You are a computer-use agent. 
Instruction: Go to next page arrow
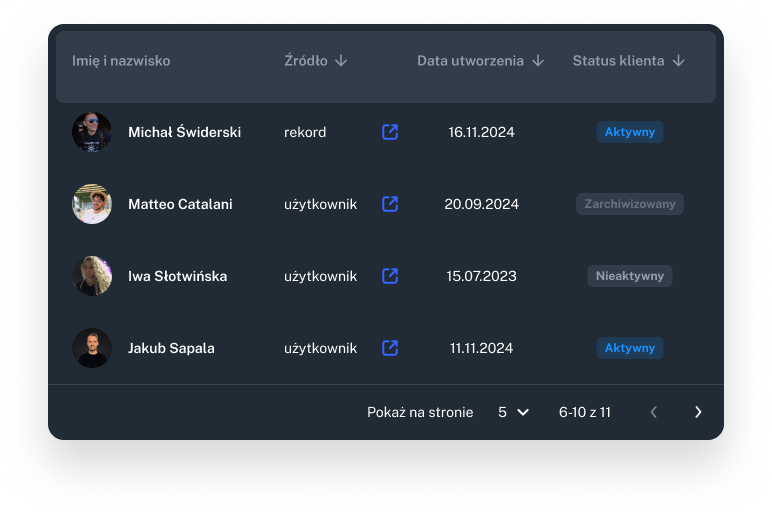click(698, 412)
